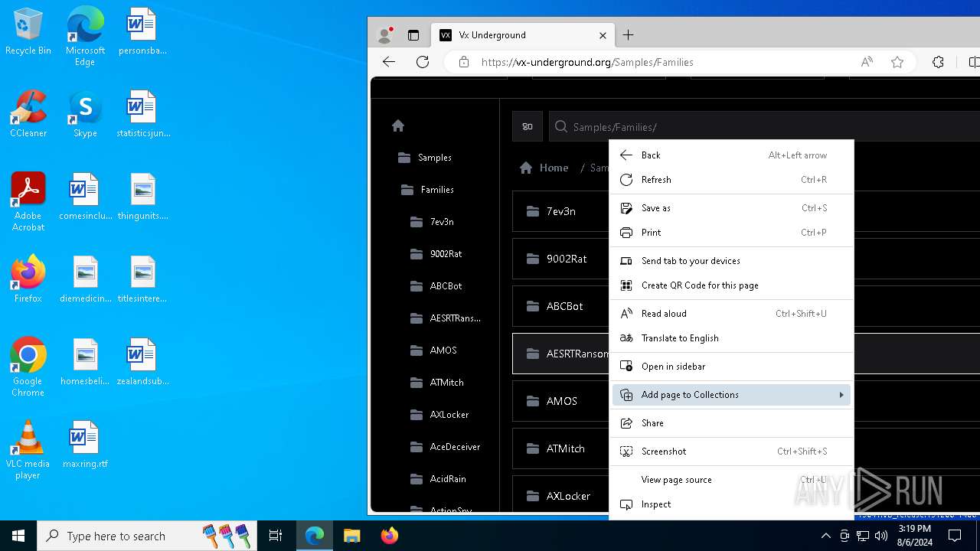The image size is (980, 551).
Task: Click the Samples/Families search field
Action: click(x=764, y=126)
